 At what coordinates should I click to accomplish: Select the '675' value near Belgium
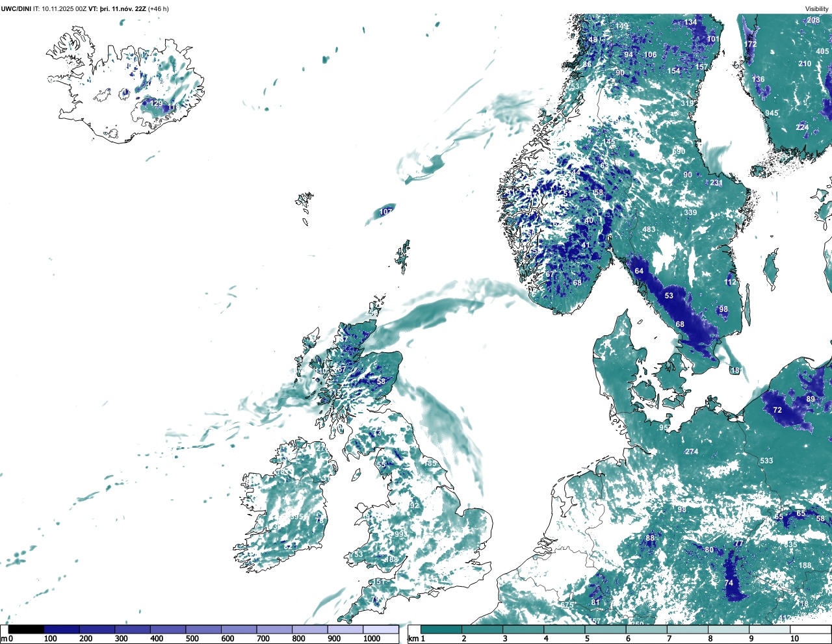click(567, 605)
